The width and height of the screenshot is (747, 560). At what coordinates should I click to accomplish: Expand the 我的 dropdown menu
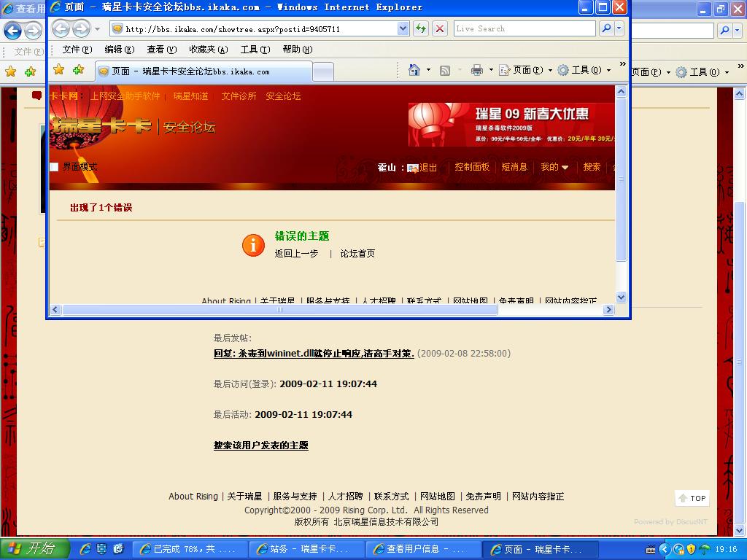(x=554, y=167)
